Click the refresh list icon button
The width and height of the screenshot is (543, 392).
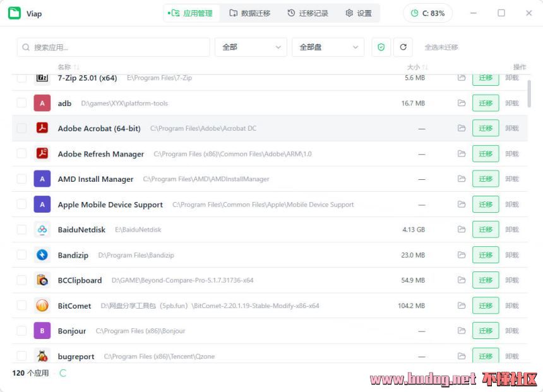(x=403, y=47)
